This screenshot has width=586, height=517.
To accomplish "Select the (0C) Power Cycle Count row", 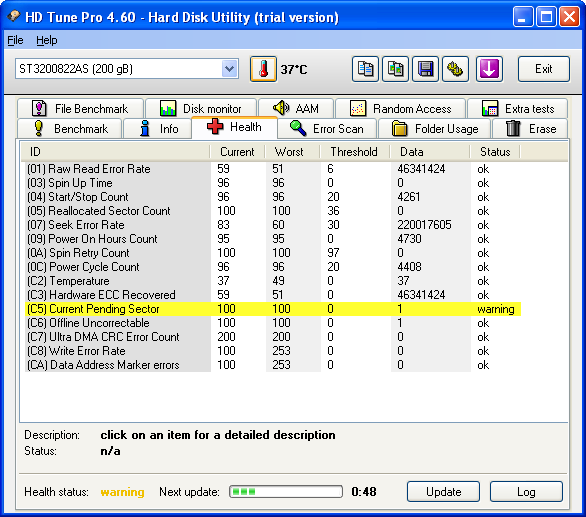I will click(273, 267).
